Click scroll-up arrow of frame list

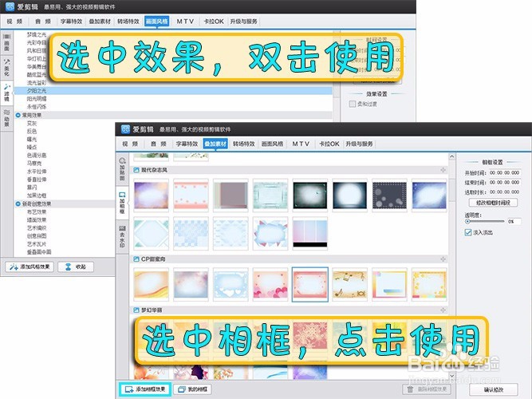(451, 156)
